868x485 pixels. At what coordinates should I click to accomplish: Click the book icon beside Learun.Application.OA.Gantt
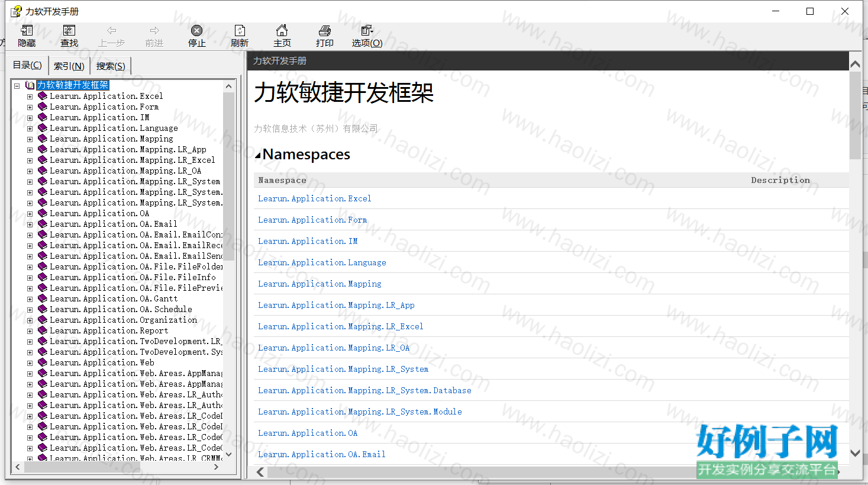click(42, 298)
